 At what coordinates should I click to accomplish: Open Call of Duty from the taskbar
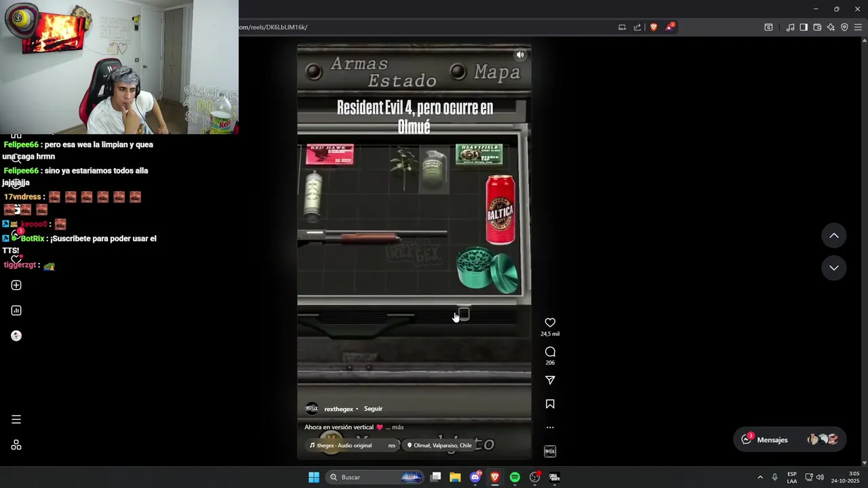[554, 477]
